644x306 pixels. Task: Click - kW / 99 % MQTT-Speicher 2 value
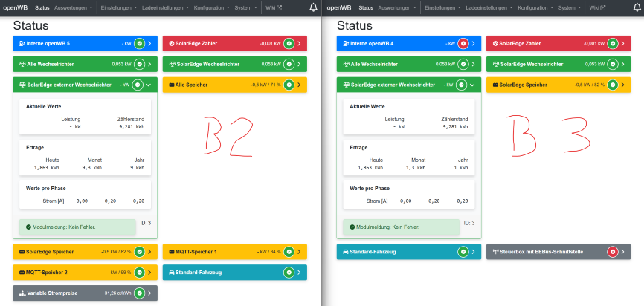pos(119,273)
